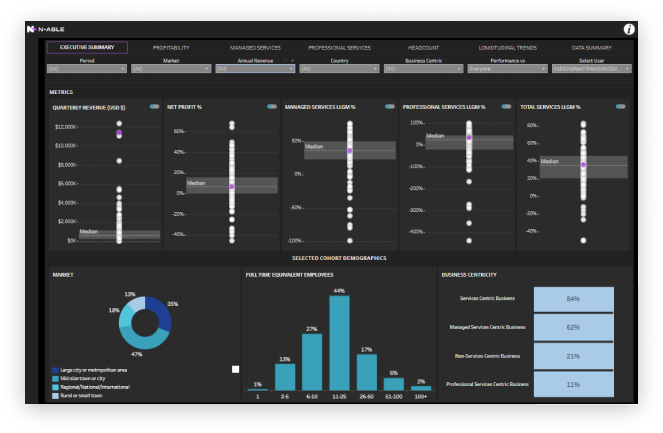
Task: Open the information icon at top right
Action: [629, 29]
